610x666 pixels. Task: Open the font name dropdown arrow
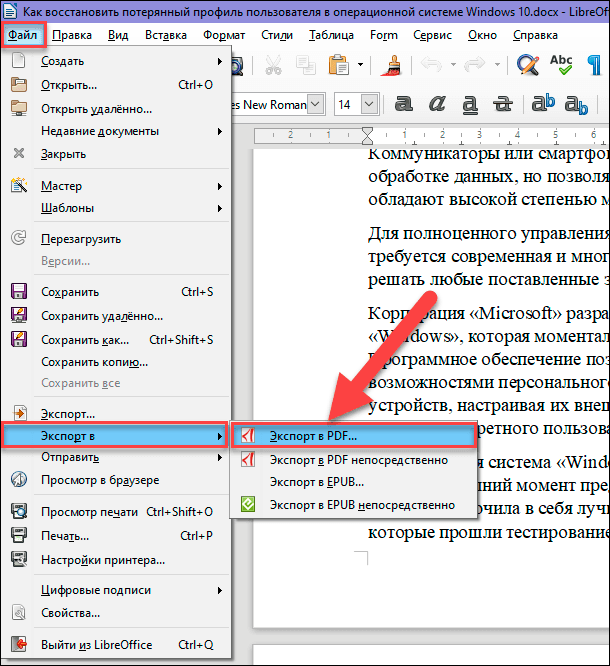coord(316,104)
